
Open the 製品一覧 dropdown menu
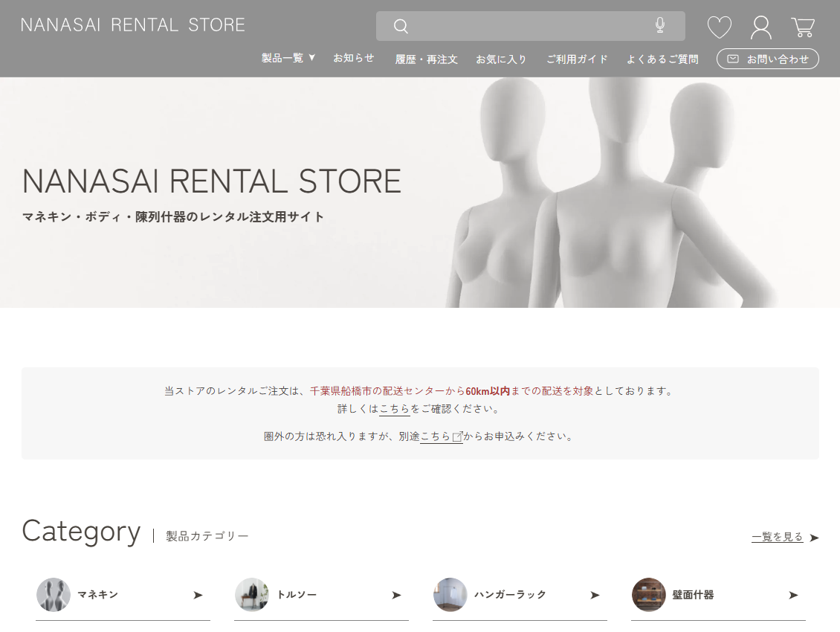[289, 57]
